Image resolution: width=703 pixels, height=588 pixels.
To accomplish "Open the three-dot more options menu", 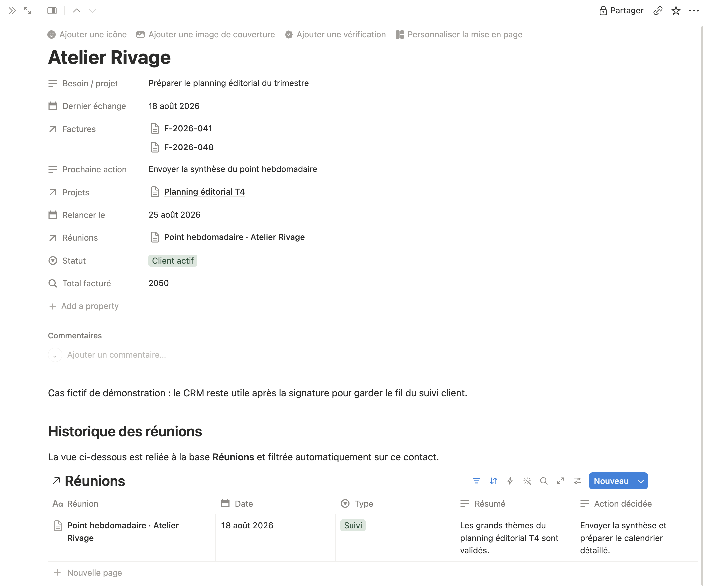I will (x=694, y=11).
